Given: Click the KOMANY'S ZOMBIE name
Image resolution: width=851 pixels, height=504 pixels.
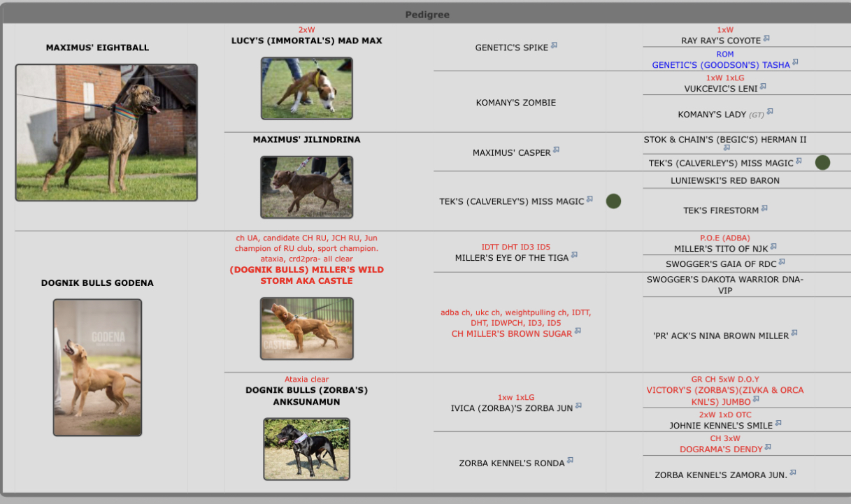Looking at the screenshot, I should [516, 103].
